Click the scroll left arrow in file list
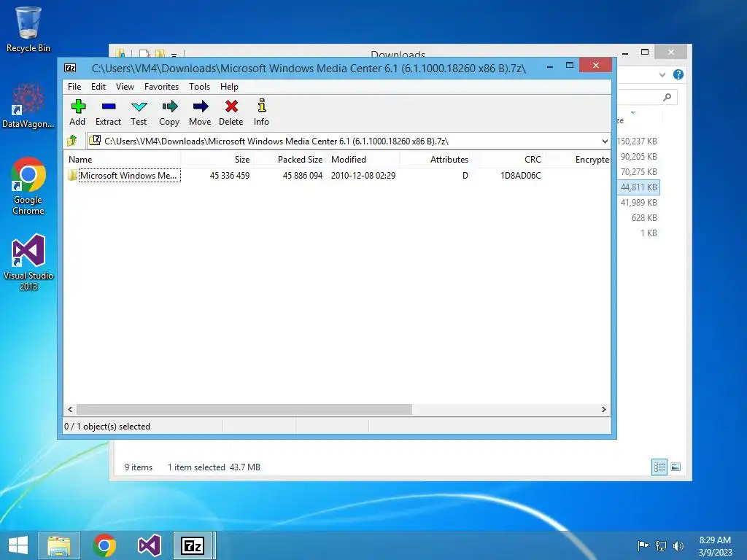The height and width of the screenshot is (560, 747). [71, 410]
